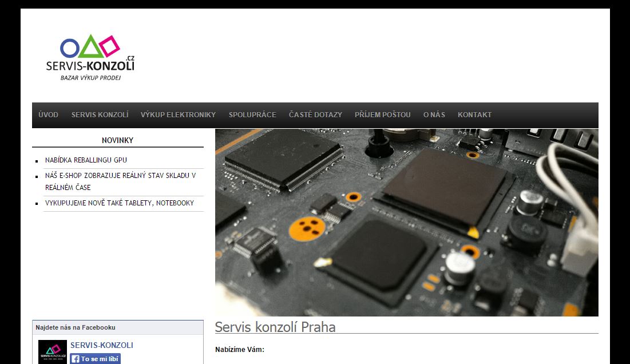Open VÝKUP ELEKTRONIKY in navigation bar
The width and height of the screenshot is (630, 364).
pos(178,115)
